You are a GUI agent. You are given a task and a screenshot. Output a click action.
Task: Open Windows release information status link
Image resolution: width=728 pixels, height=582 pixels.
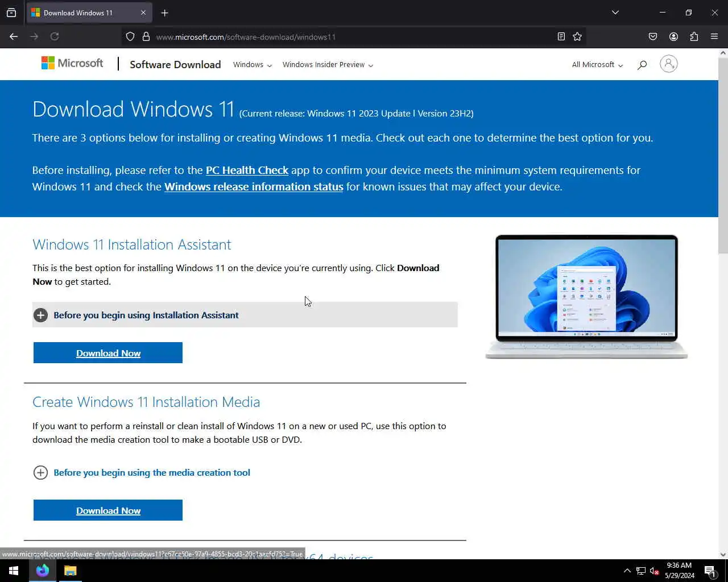[x=254, y=186]
